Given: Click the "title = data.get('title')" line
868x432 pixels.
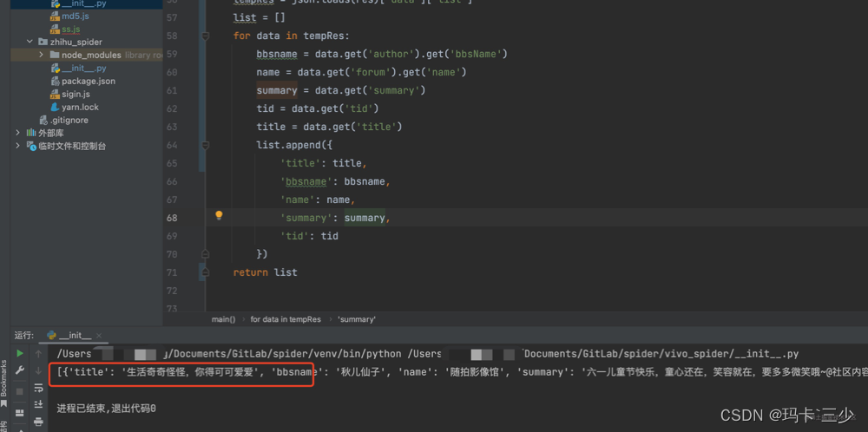Looking at the screenshot, I should click(x=329, y=127).
